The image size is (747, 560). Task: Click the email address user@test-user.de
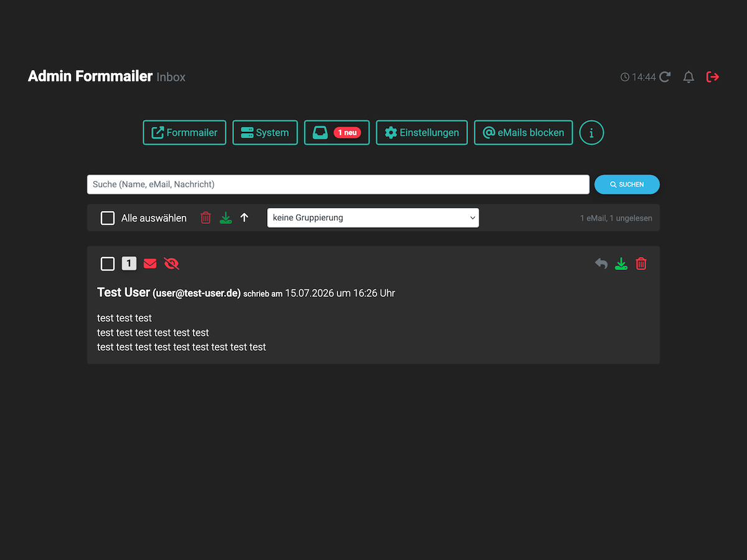197,294
